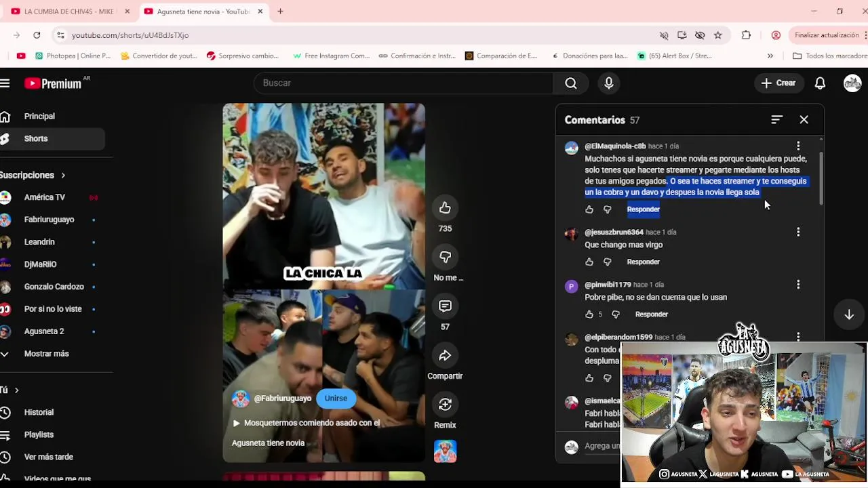This screenshot has width=868, height=488.
Task: Open the @Fabriuruguayo channel on the short
Action: 282,399
